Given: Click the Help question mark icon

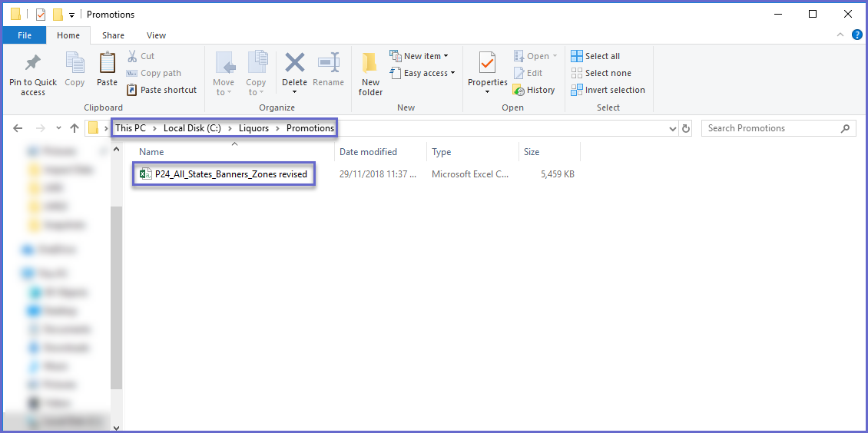Looking at the screenshot, I should [857, 35].
